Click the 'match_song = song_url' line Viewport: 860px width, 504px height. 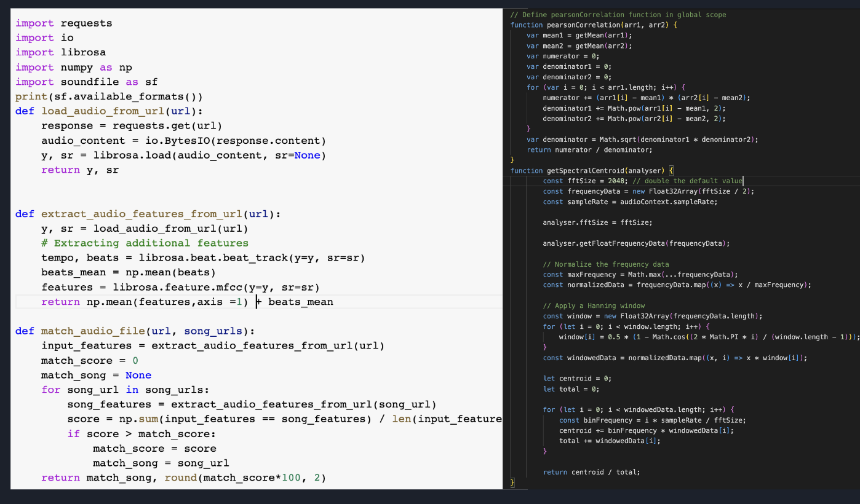[161, 463]
